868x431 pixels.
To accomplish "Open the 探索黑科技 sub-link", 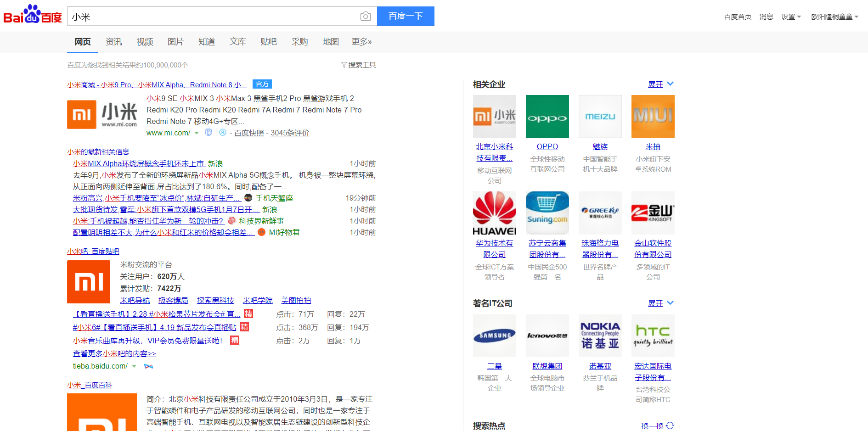I will (215, 301).
